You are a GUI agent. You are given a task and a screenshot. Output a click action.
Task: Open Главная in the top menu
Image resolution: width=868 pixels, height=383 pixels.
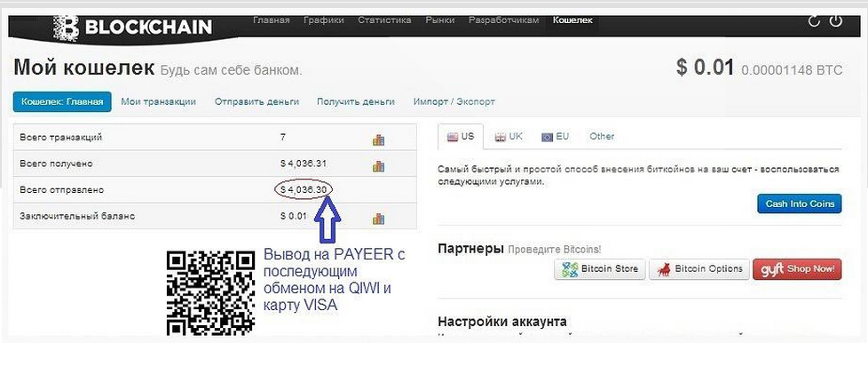pos(272,20)
